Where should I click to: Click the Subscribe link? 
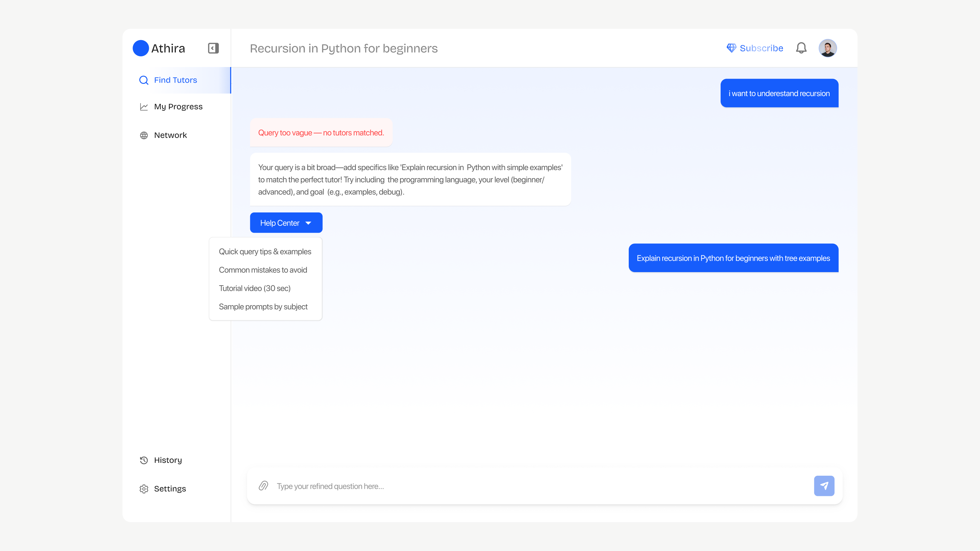(761, 48)
